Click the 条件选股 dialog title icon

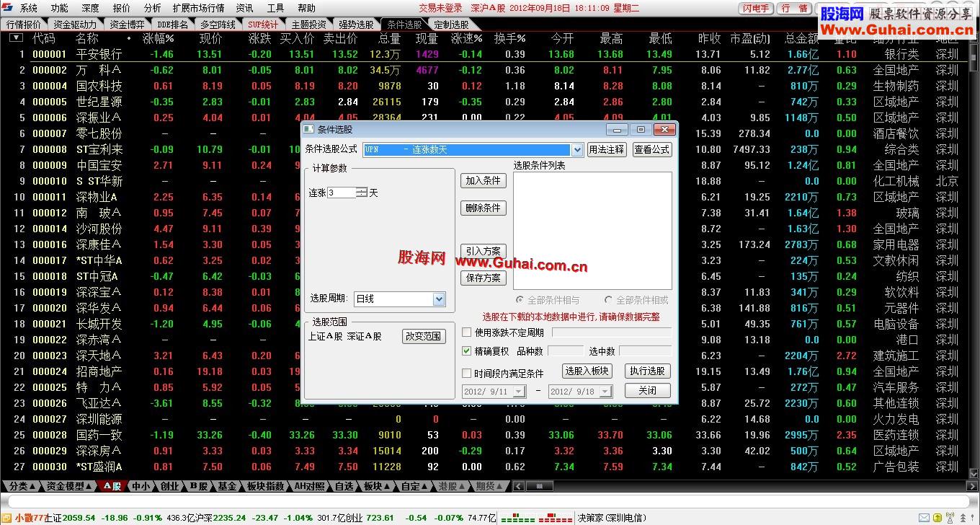tap(308, 129)
